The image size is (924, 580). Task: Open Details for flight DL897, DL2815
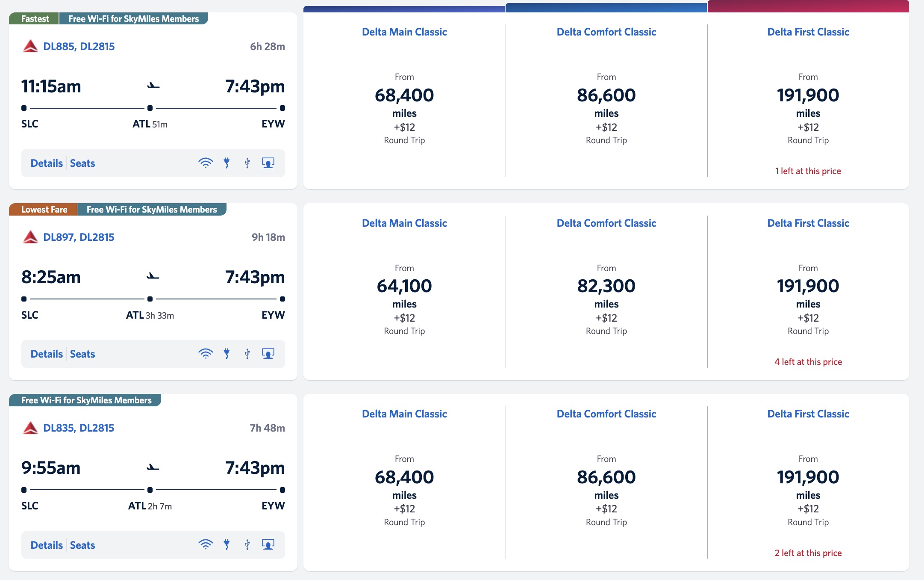pyautogui.click(x=47, y=354)
